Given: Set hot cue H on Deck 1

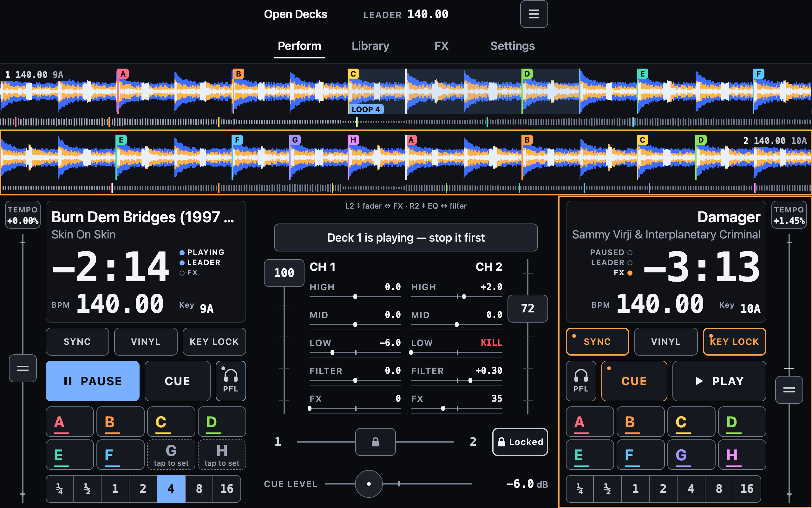Looking at the screenshot, I should [x=222, y=455].
